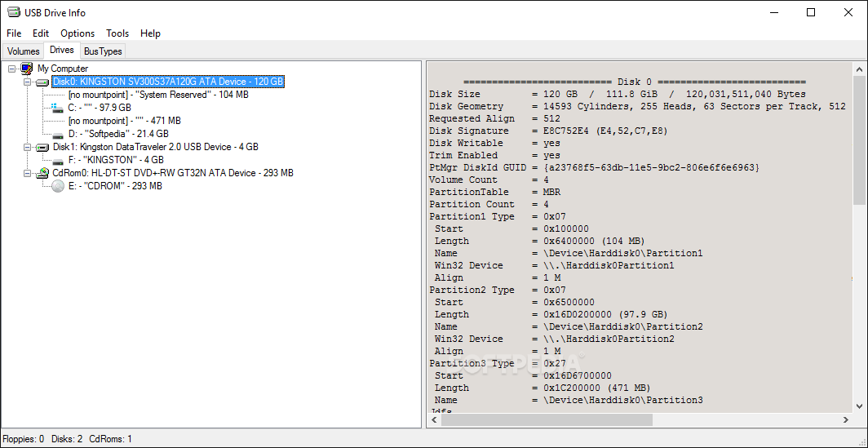The image size is (868, 448).
Task: Click the Disk Size value line
Action: 618,94
